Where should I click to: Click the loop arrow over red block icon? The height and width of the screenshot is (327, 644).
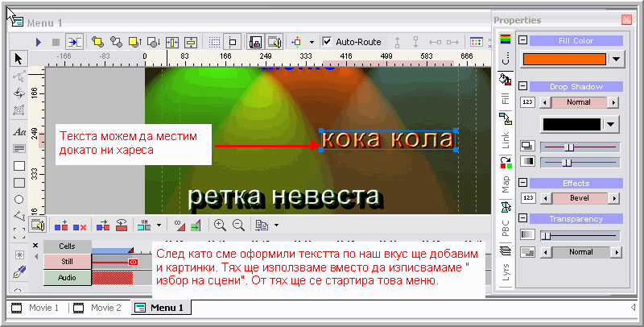(x=122, y=226)
